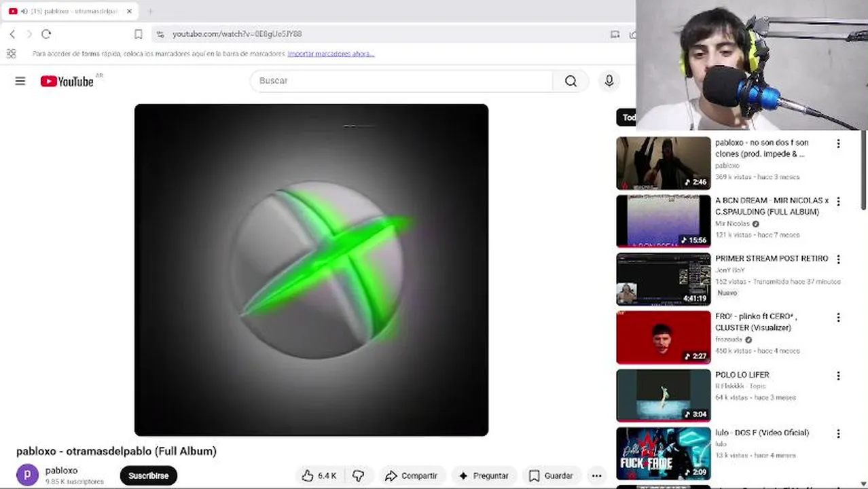Open options for FRO! - plinko video
The width and height of the screenshot is (868, 489).
click(x=838, y=317)
